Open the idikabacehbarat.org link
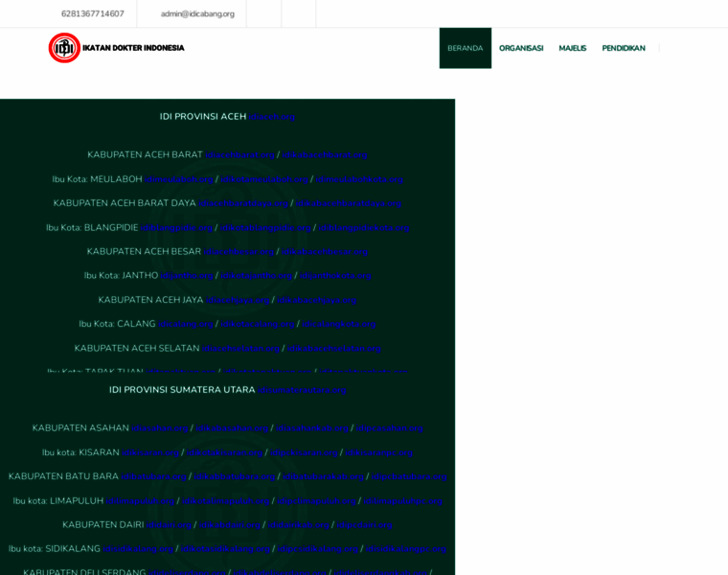The width and height of the screenshot is (728, 575). (x=325, y=154)
